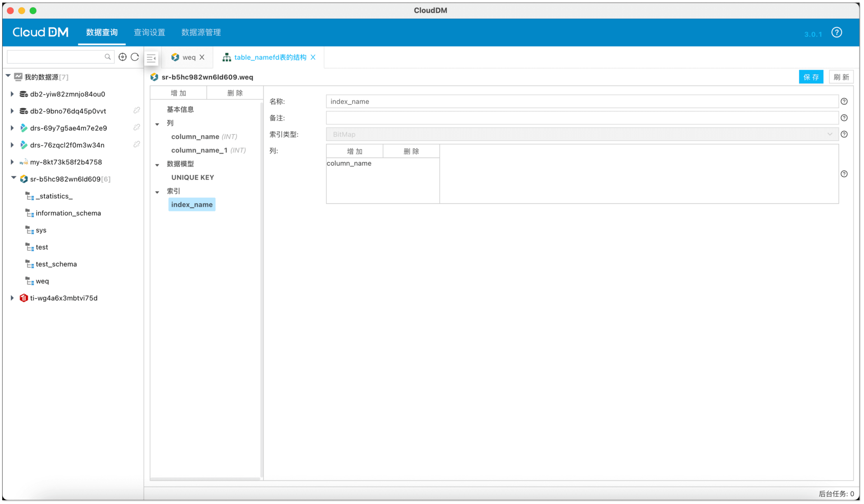Click the 刷新 button
The image size is (864, 504).
click(841, 77)
